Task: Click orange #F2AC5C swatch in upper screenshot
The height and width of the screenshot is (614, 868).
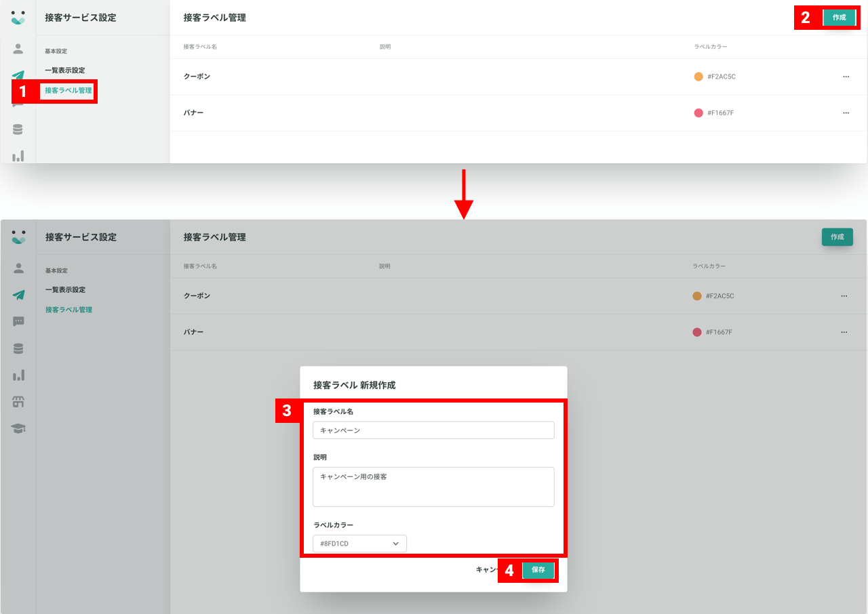Action: (698, 77)
